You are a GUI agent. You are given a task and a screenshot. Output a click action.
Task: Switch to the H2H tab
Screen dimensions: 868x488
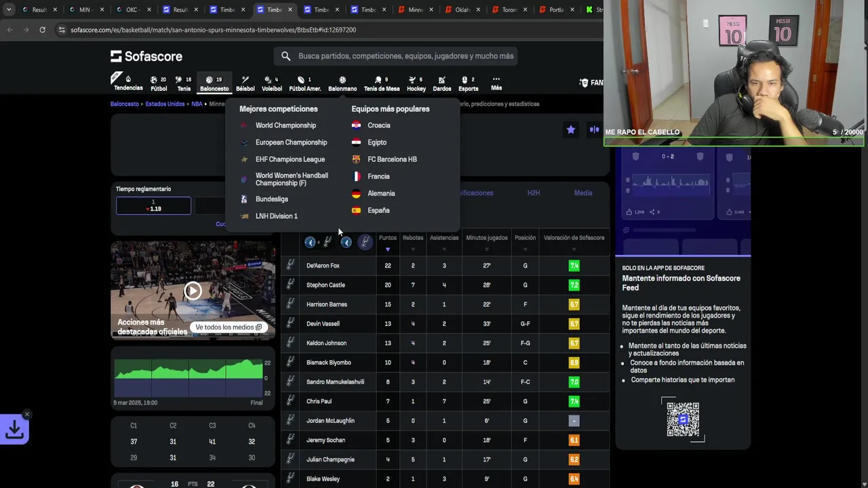534,193
